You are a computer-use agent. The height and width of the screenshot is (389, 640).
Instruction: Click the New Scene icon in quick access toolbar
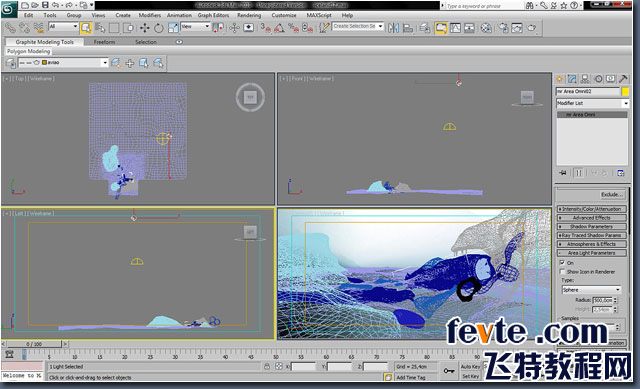(x=25, y=5)
